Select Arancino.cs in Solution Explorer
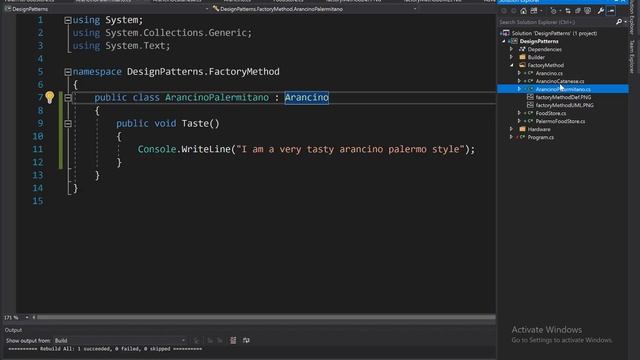The width and height of the screenshot is (640, 360). 549,73
